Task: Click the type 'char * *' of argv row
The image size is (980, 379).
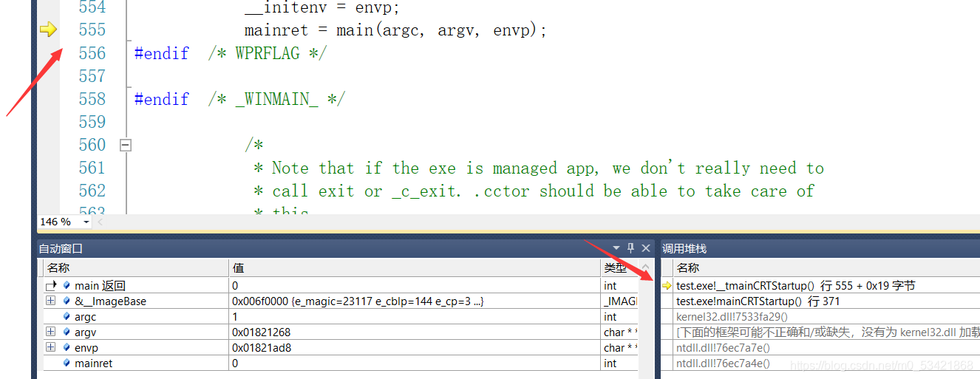Action: click(x=621, y=332)
